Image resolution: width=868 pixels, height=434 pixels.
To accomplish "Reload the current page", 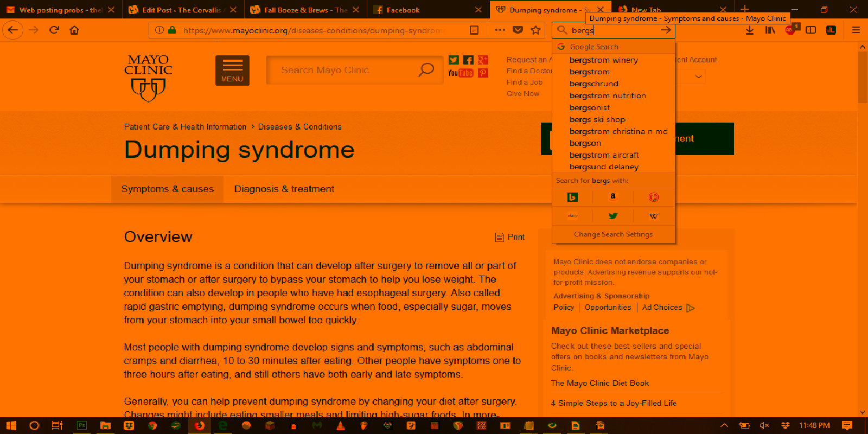I will 54,30.
